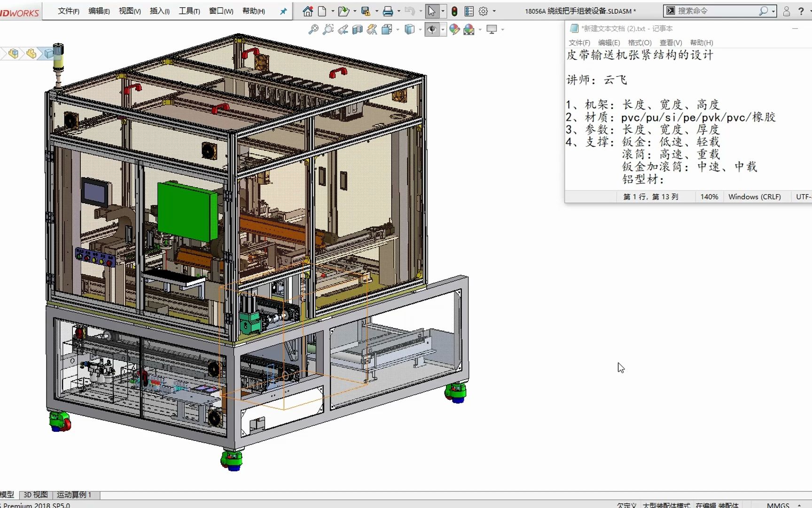The image size is (812, 508).
Task: Select the Zoom to Area tool
Action: [328, 30]
